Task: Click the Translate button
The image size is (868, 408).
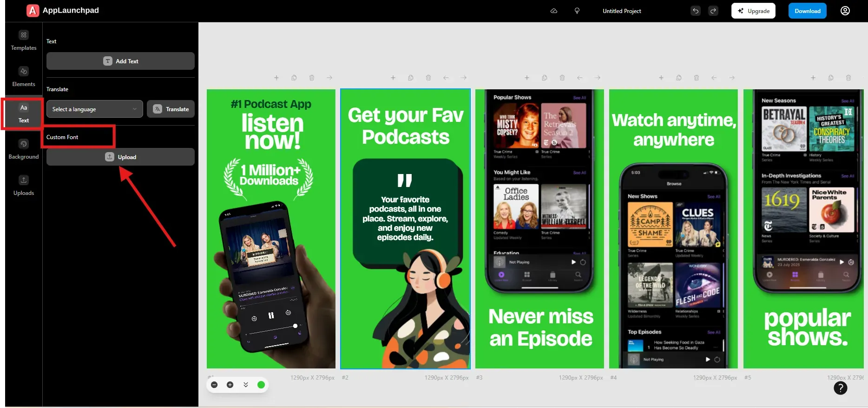Action: pyautogui.click(x=171, y=109)
